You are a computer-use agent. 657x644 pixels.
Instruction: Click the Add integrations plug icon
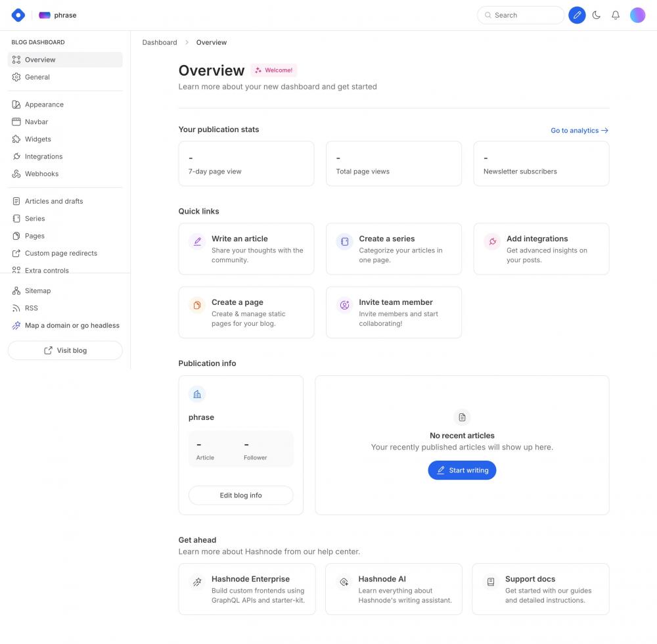click(492, 242)
